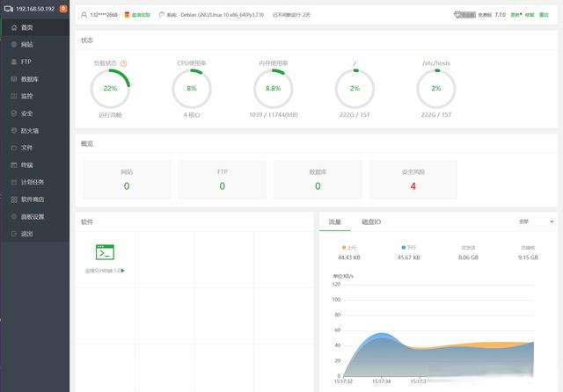Switch to the 磁盘IO tab

click(371, 222)
